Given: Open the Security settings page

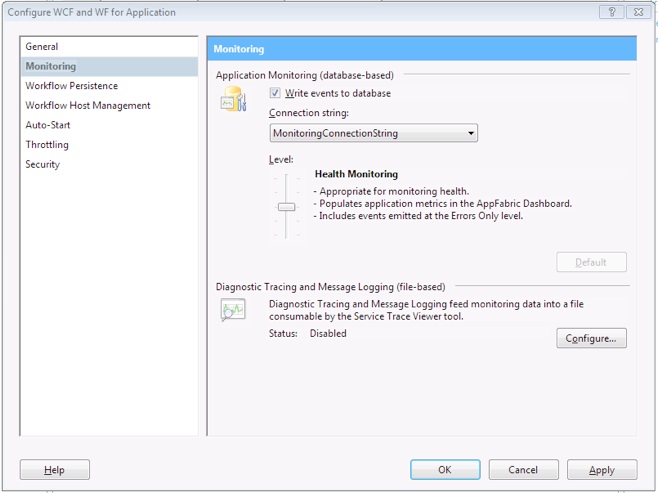Looking at the screenshot, I should coord(43,164).
